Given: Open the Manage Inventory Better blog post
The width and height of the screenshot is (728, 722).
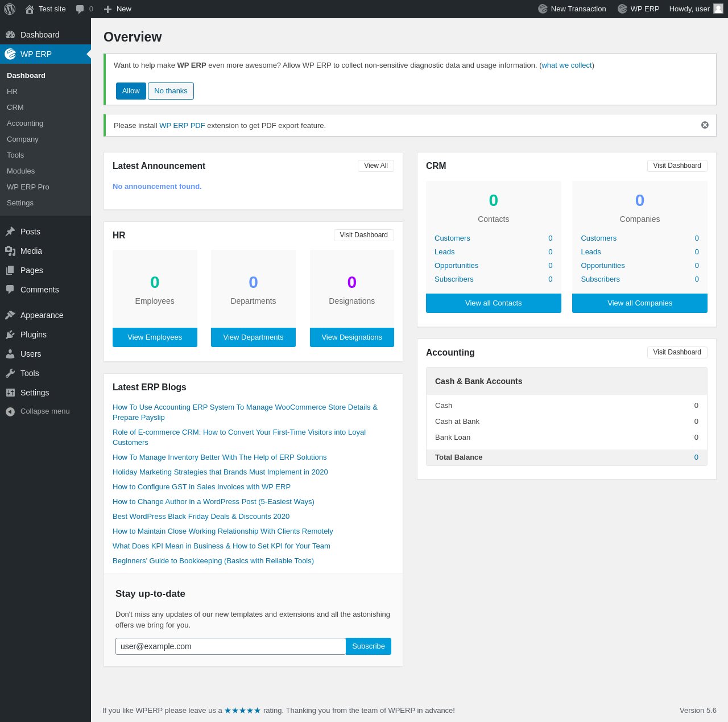Looking at the screenshot, I should coord(220,457).
